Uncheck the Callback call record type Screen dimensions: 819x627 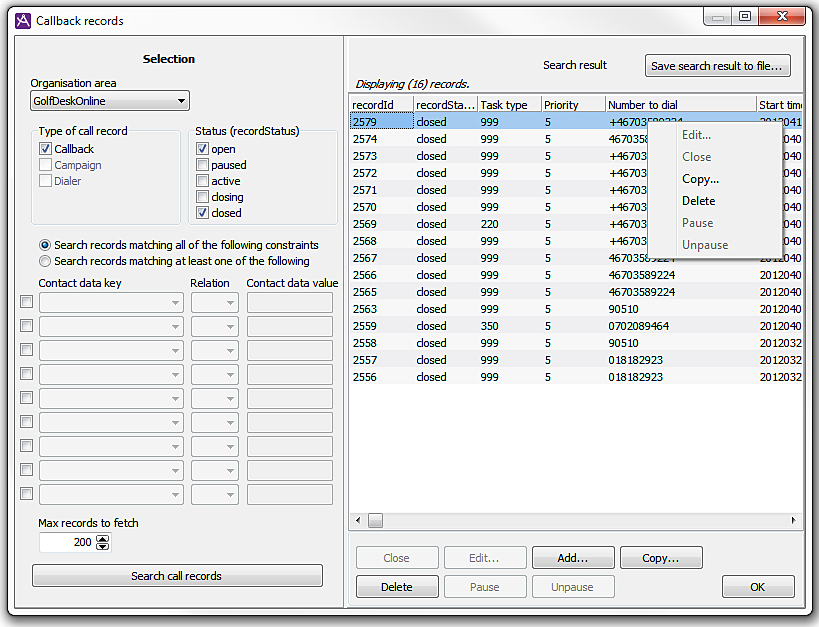(x=45, y=149)
